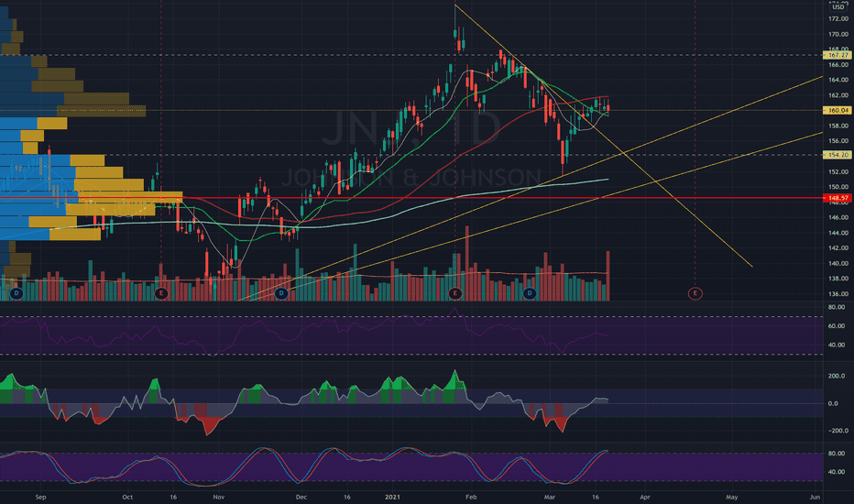Screen dimensions: 854x504
Task: Click the Nov label on time axis
Action: pyautogui.click(x=218, y=497)
